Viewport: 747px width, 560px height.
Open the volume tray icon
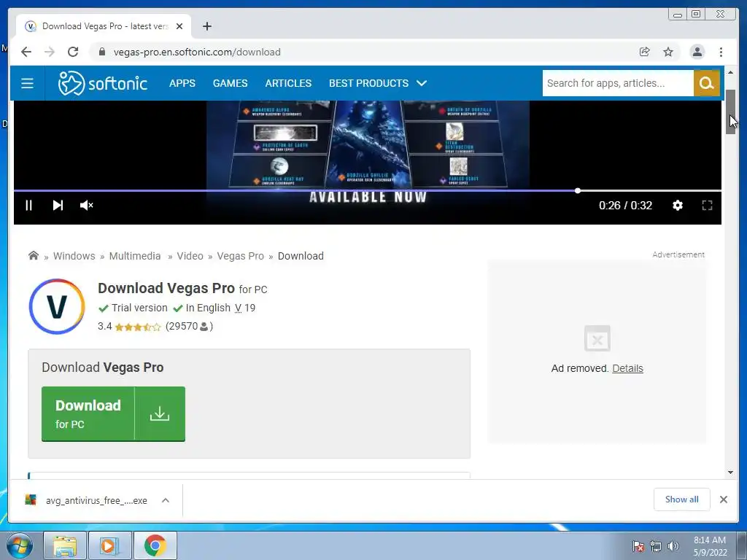click(673, 547)
